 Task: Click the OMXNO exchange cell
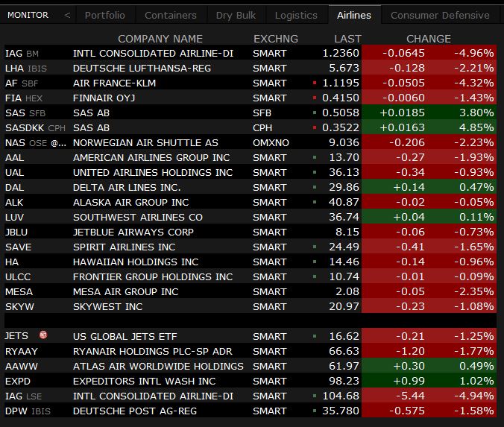coord(271,142)
